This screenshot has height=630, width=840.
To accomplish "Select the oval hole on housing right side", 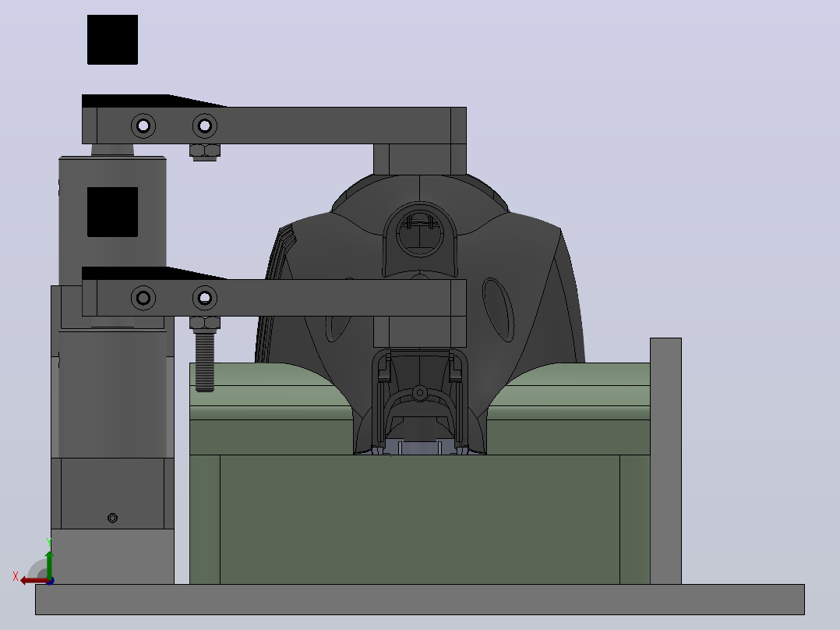I will [x=498, y=310].
